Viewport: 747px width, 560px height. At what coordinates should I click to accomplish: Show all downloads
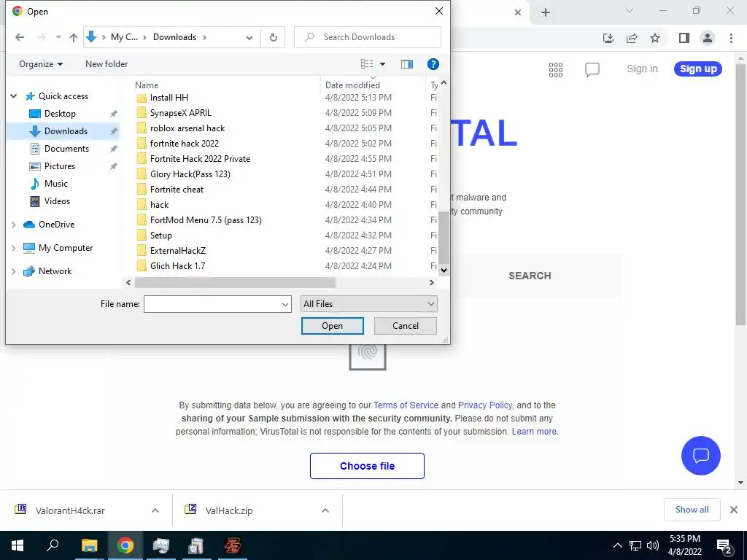pyautogui.click(x=692, y=510)
